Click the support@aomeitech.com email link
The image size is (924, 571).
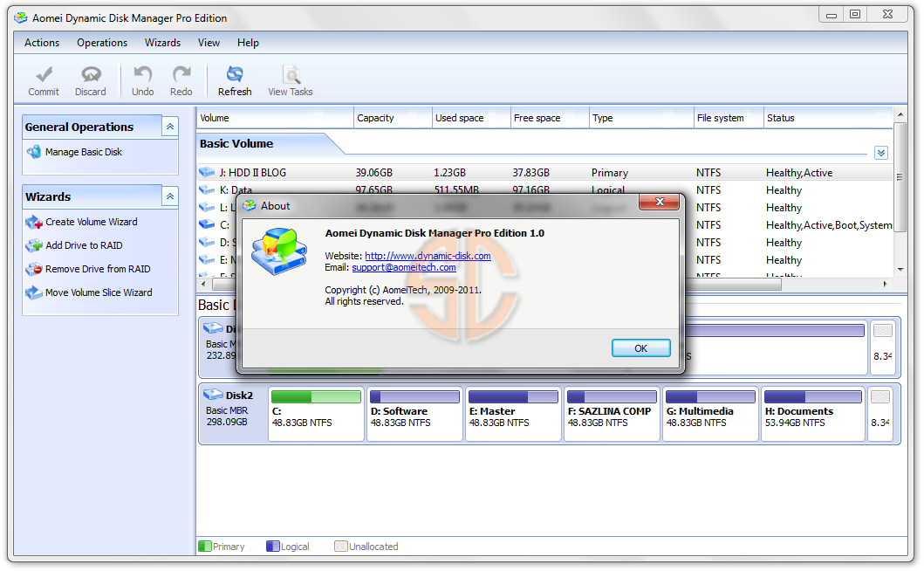coord(404,267)
